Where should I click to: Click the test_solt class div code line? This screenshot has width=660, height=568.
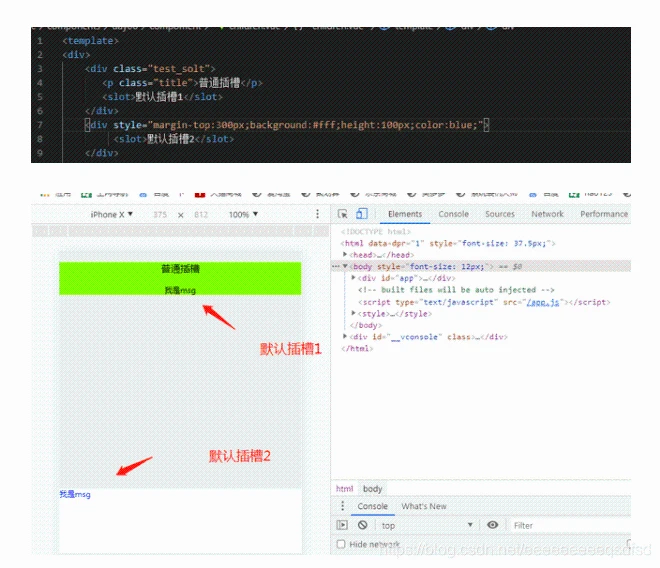[x=150, y=69]
